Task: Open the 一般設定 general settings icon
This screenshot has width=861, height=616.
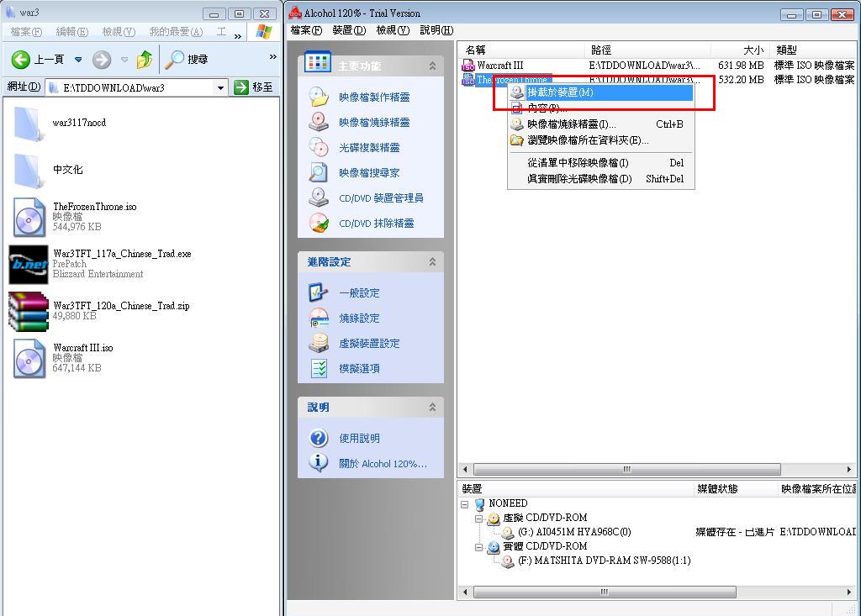Action: click(x=319, y=292)
